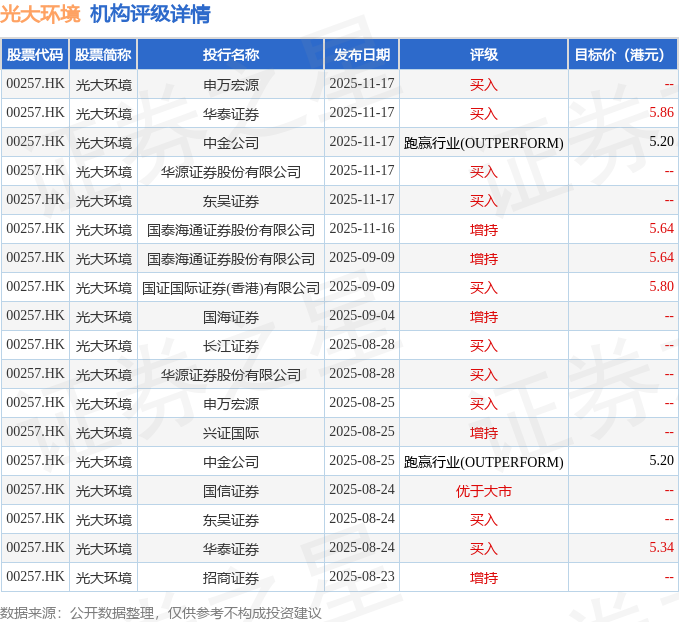
Task: Click target price dash in 国信证券 row
Action: 669,490
